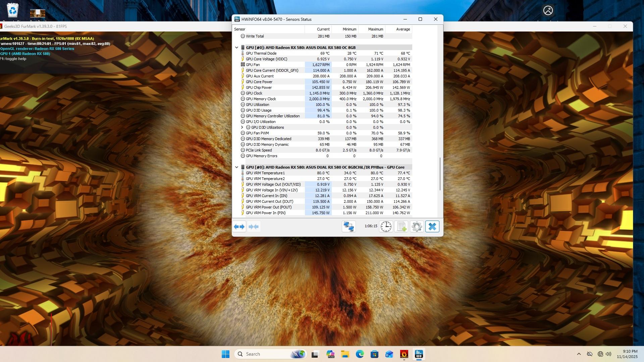Click the Sensor column header
The image size is (644, 362).
pyautogui.click(x=268, y=29)
